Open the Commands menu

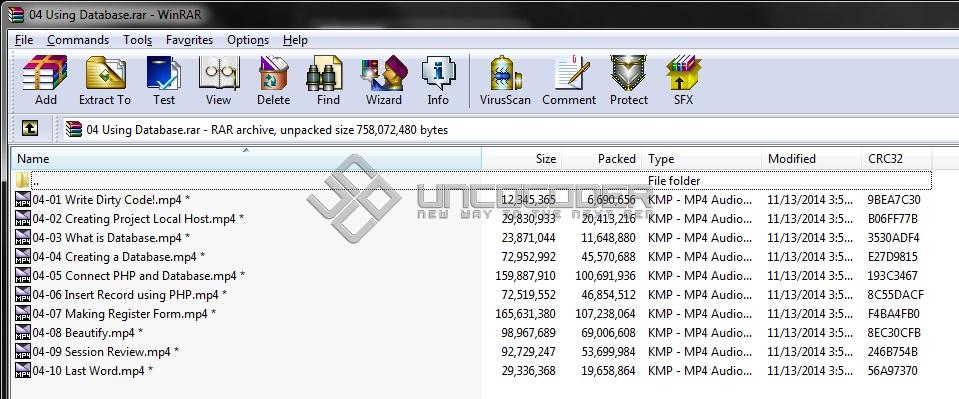click(x=78, y=40)
